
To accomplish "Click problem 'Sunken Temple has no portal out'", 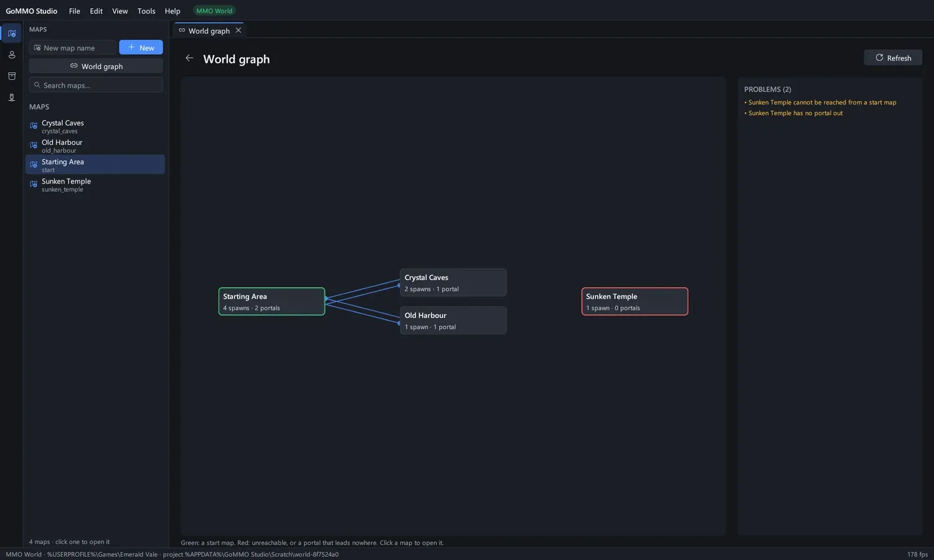I will tap(793, 113).
